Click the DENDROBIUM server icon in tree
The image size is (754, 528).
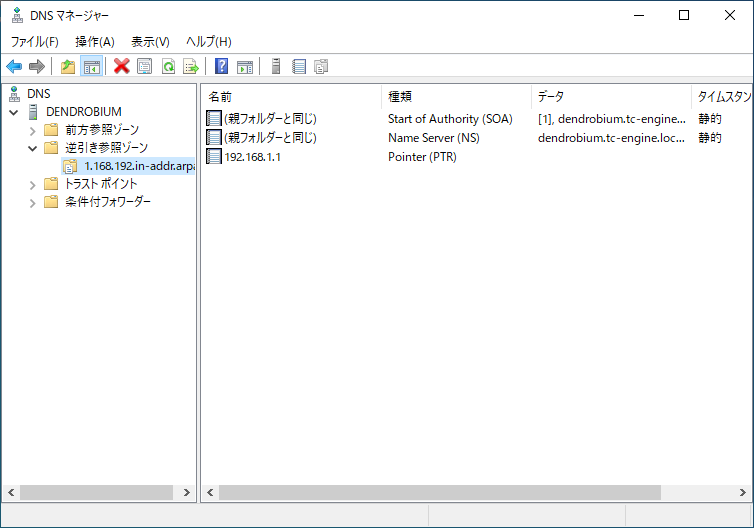[x=33, y=112]
